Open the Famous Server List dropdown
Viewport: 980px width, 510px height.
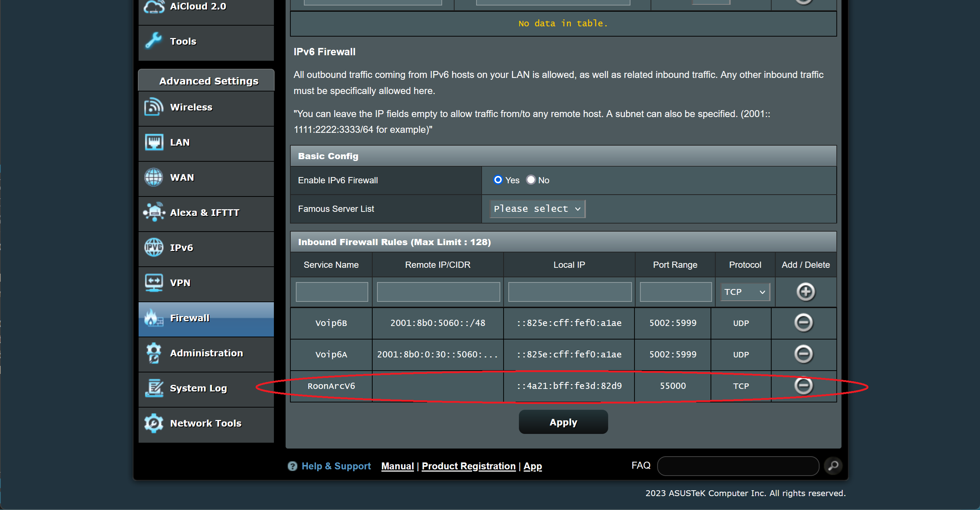pos(537,209)
